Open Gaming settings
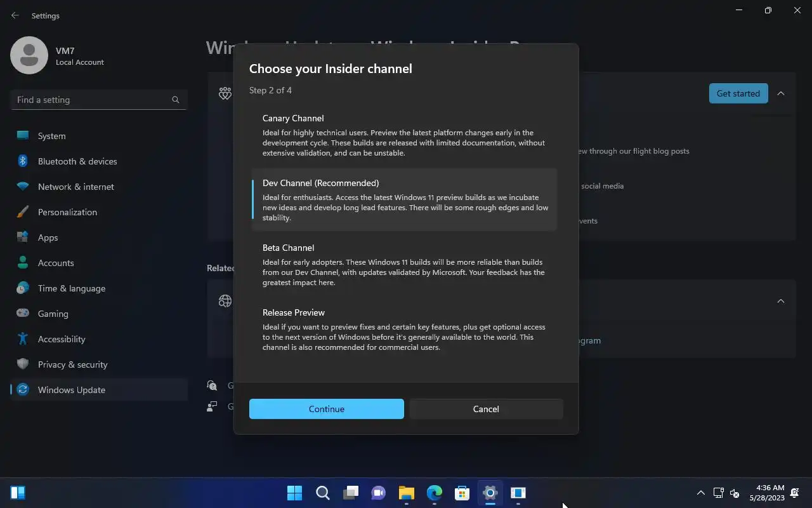 click(x=99, y=314)
